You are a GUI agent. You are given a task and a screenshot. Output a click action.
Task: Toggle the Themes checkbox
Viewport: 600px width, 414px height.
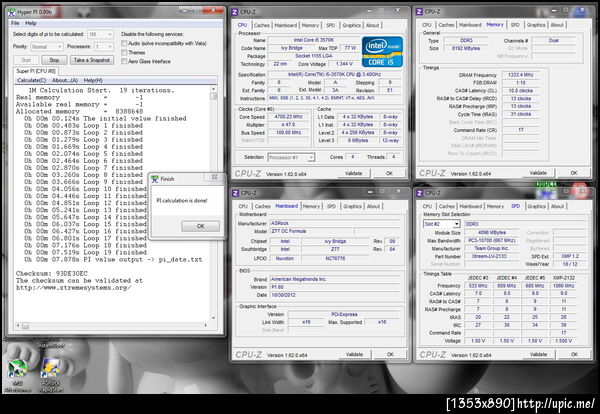(x=124, y=52)
